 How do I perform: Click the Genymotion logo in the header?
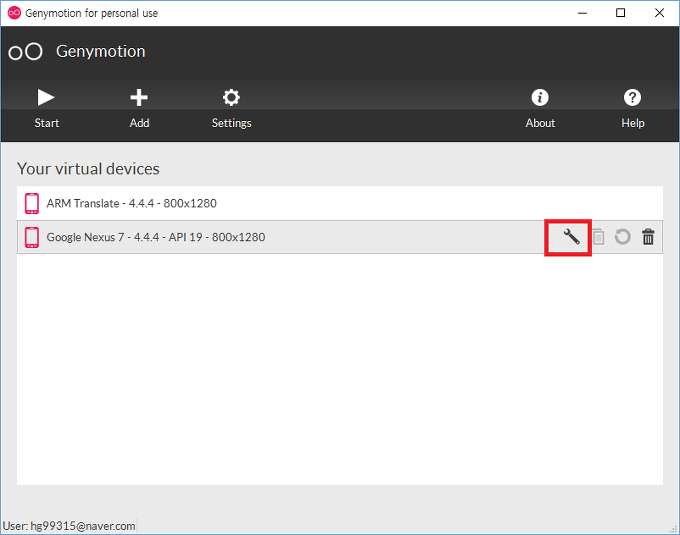pyautogui.click(x=26, y=52)
